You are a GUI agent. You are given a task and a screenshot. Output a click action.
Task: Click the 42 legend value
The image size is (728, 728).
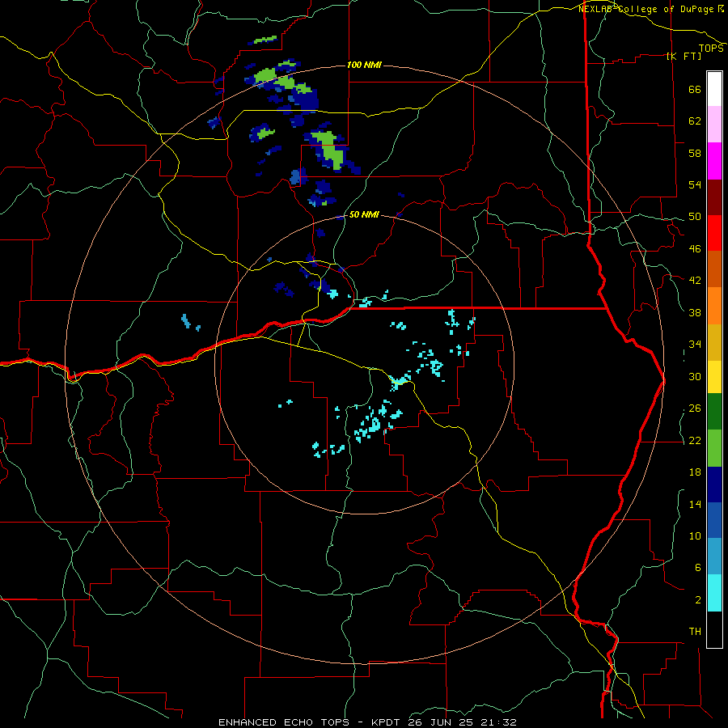coord(695,280)
